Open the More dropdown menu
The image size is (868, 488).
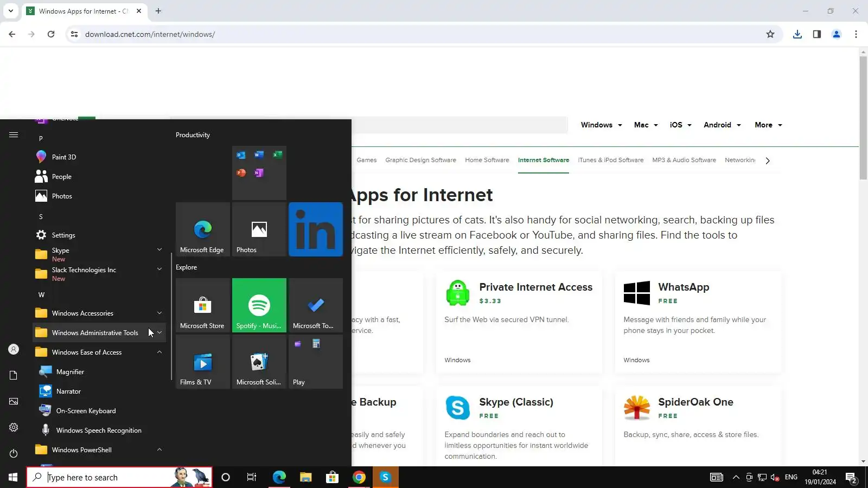tap(769, 125)
